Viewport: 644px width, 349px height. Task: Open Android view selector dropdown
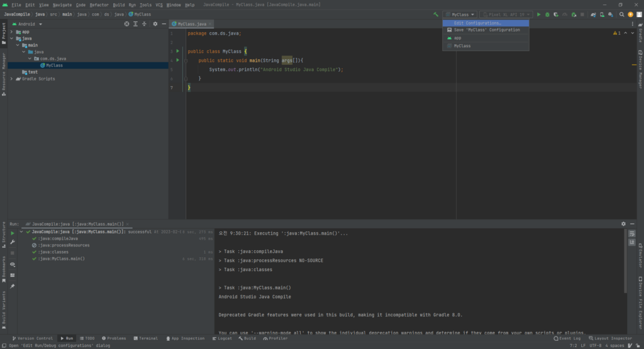point(27,24)
